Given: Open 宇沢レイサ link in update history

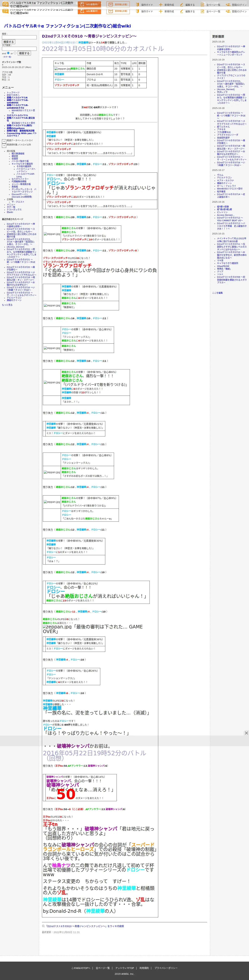Looking at the screenshot, I should coord(222,92).
